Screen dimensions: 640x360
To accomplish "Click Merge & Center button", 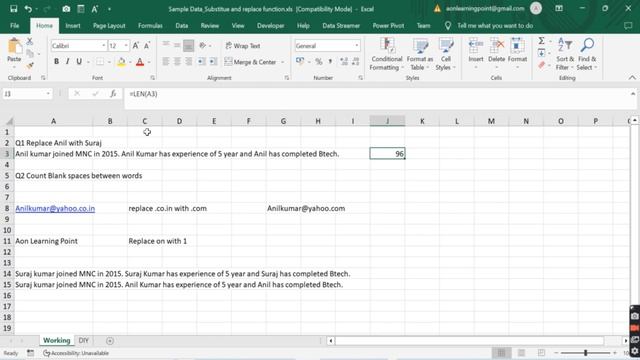I will click(x=251, y=62).
